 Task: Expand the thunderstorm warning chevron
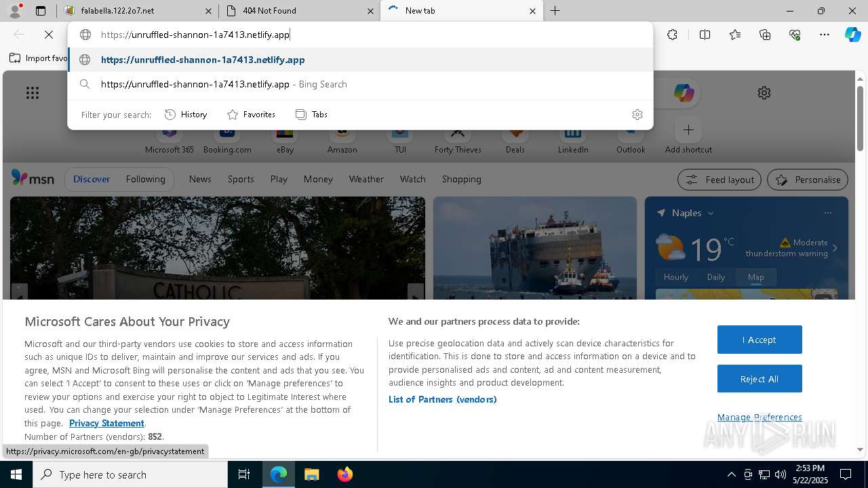click(x=835, y=248)
